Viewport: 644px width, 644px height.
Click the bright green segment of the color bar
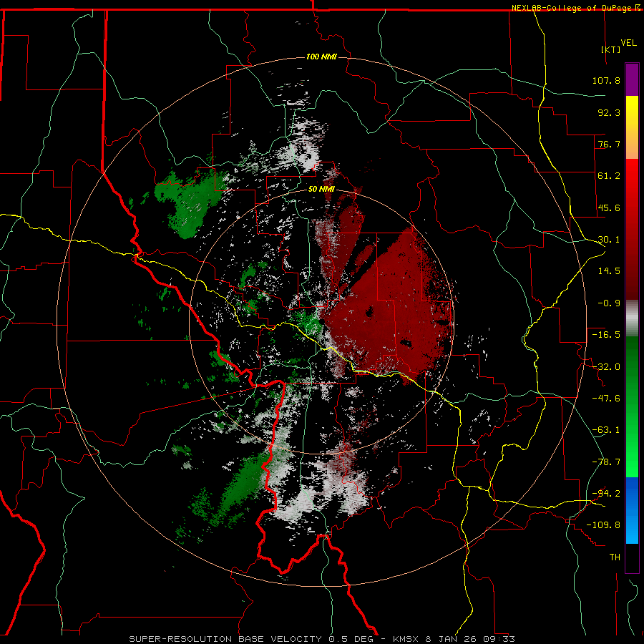tap(632, 406)
